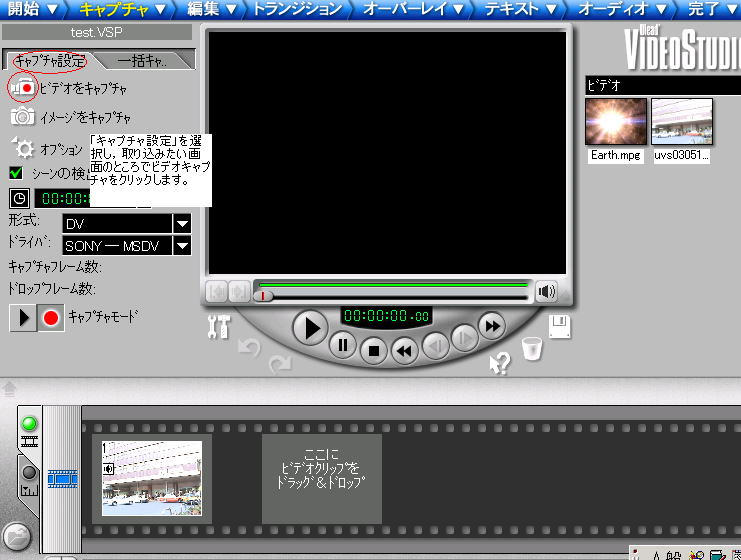The image size is (741, 560).
Task: Open the video library dropdown
Action: pos(660,86)
